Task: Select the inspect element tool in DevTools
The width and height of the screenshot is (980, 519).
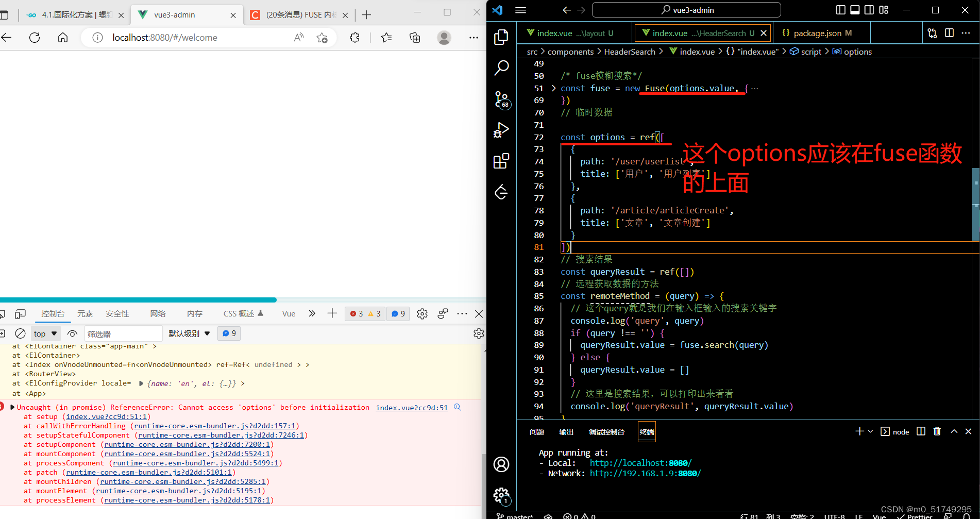Action: point(4,313)
